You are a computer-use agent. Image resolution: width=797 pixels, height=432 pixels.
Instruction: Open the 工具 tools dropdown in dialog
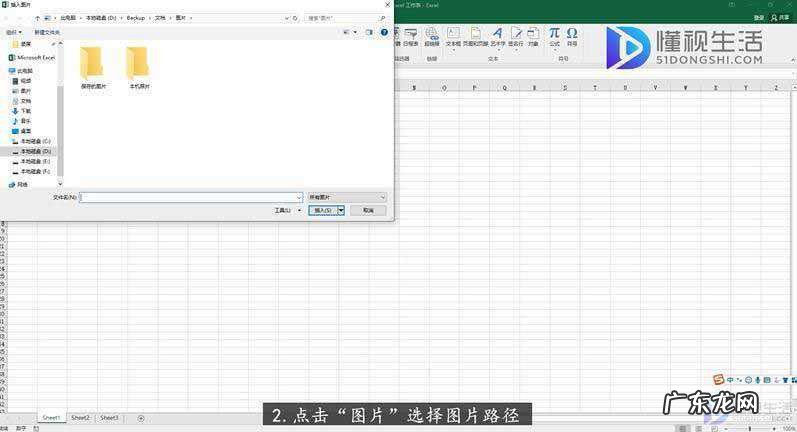[288, 210]
